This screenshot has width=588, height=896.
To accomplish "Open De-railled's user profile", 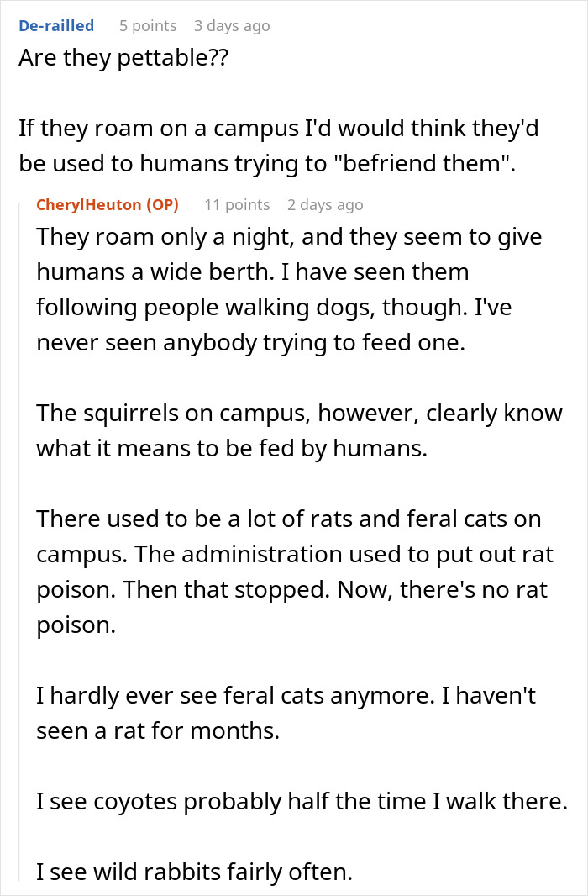I will coord(56,26).
